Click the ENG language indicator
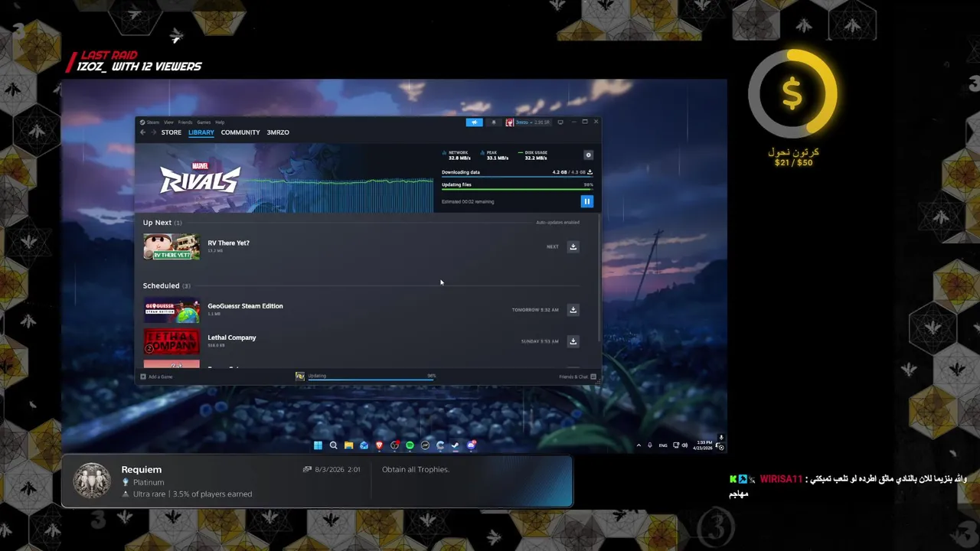 pyautogui.click(x=663, y=445)
